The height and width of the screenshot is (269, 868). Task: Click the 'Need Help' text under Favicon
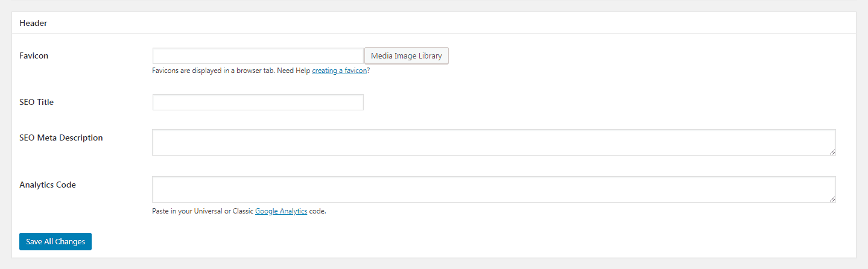click(x=294, y=71)
